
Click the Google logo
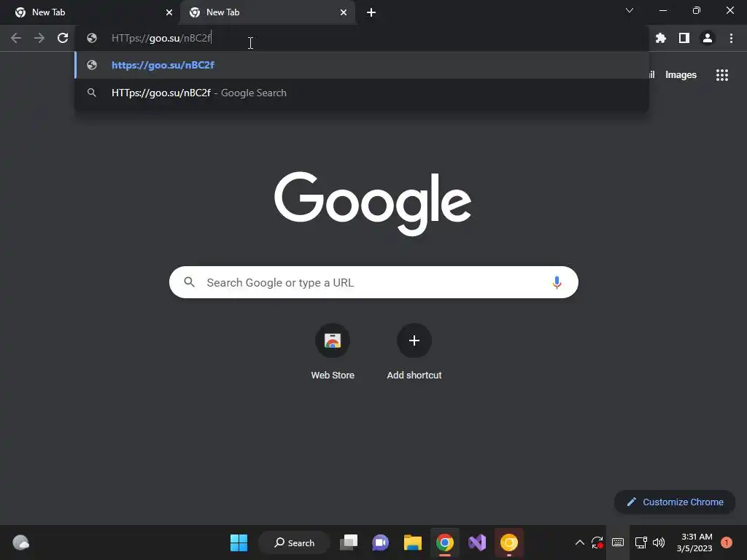(373, 203)
